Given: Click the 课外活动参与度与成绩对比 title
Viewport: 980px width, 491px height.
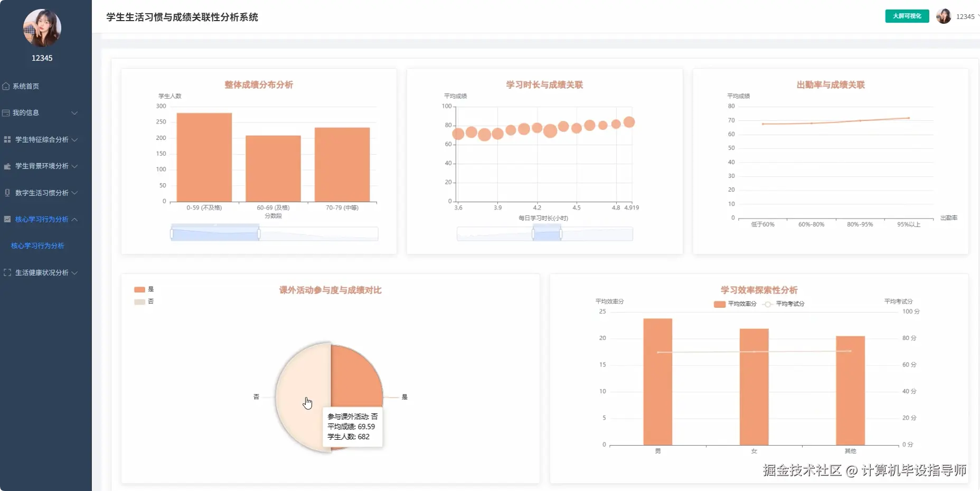Looking at the screenshot, I should click(331, 290).
